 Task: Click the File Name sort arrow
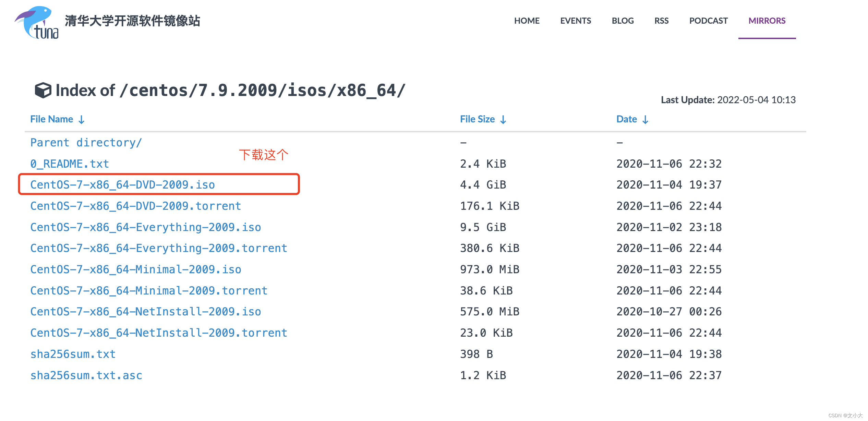pos(81,120)
